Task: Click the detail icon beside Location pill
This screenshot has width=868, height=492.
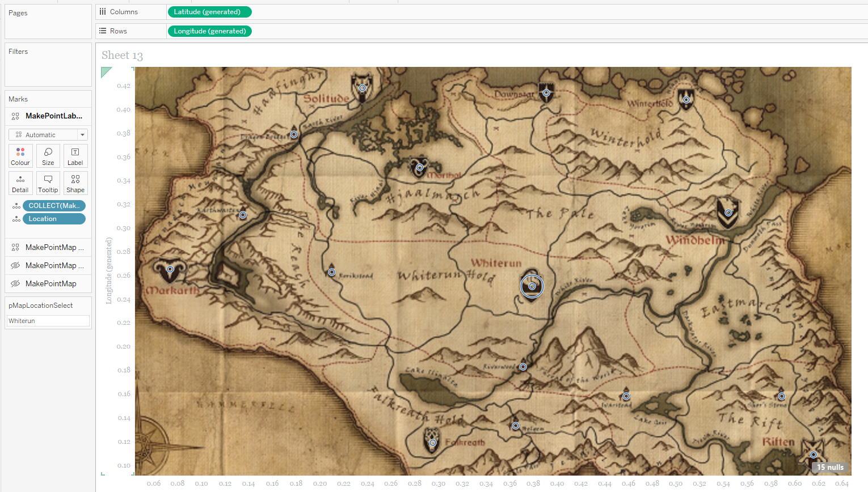Action: tap(16, 219)
